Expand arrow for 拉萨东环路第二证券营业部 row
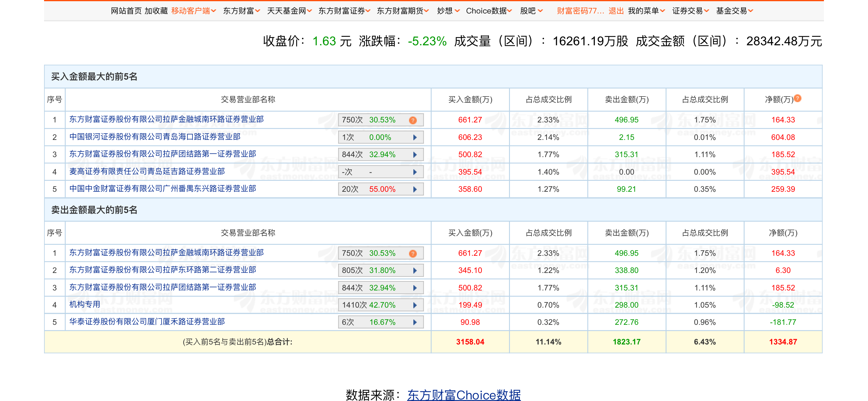Viewport: 868px width, 401px height. (x=415, y=270)
